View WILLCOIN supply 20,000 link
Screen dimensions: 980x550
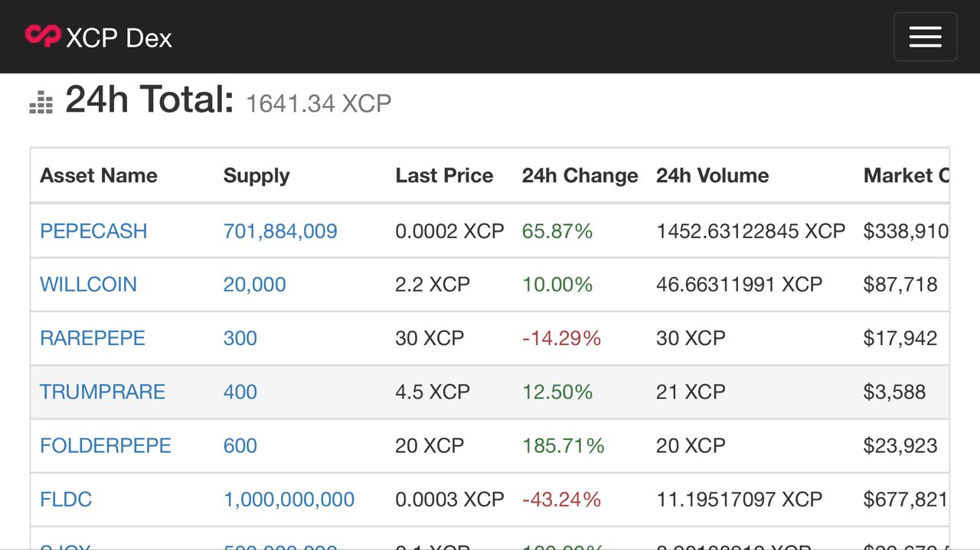255,285
